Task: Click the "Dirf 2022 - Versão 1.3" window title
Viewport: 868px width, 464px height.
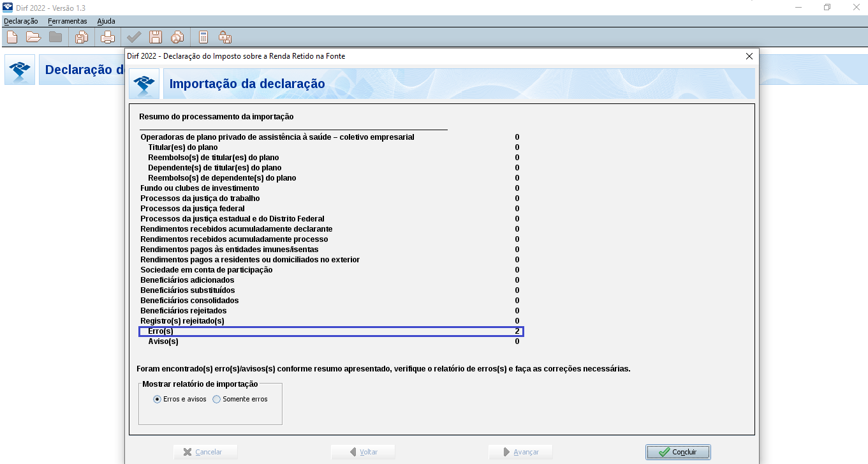Action: (51, 8)
